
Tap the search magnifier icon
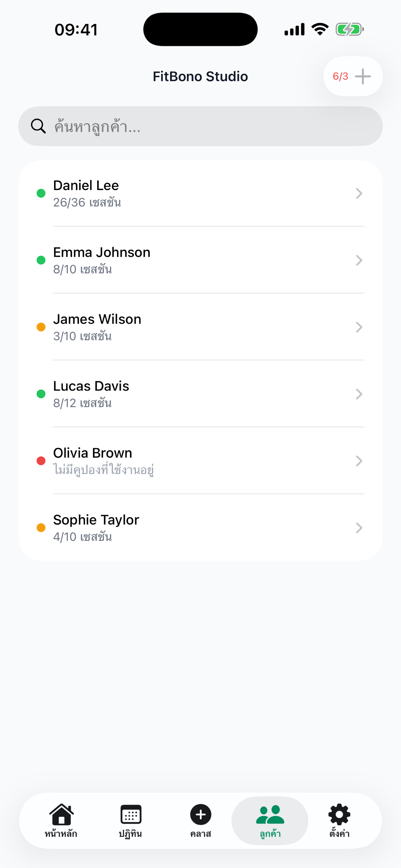tap(38, 126)
